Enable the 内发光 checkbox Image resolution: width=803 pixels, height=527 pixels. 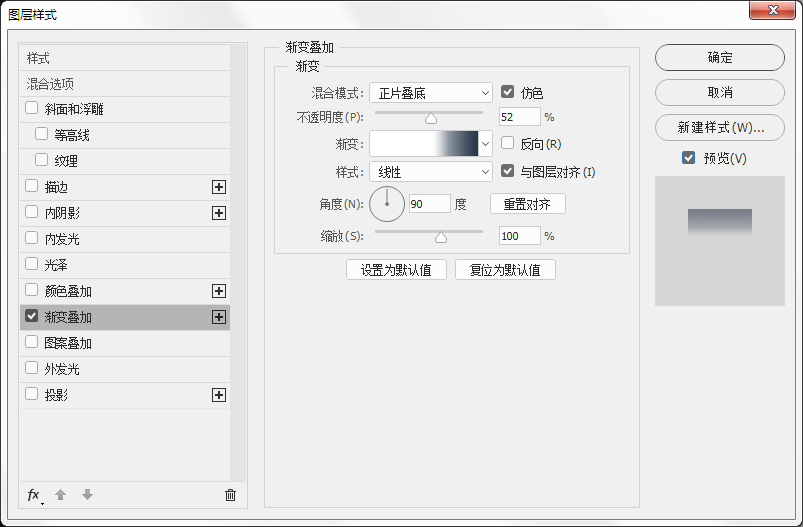(x=32, y=238)
